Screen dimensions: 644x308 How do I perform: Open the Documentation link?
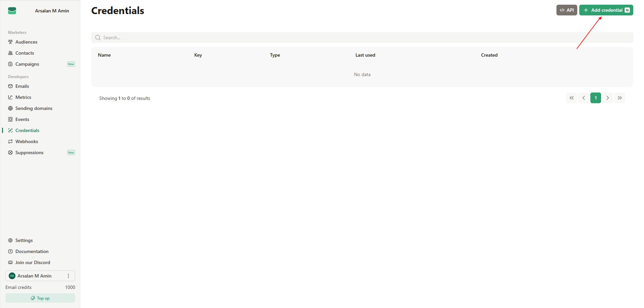(x=32, y=251)
